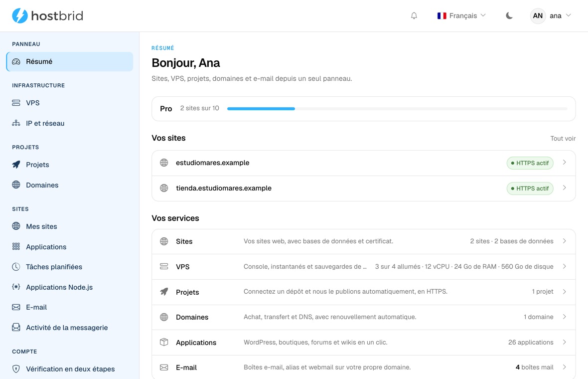Click the IP et réseau network icon

(16, 123)
